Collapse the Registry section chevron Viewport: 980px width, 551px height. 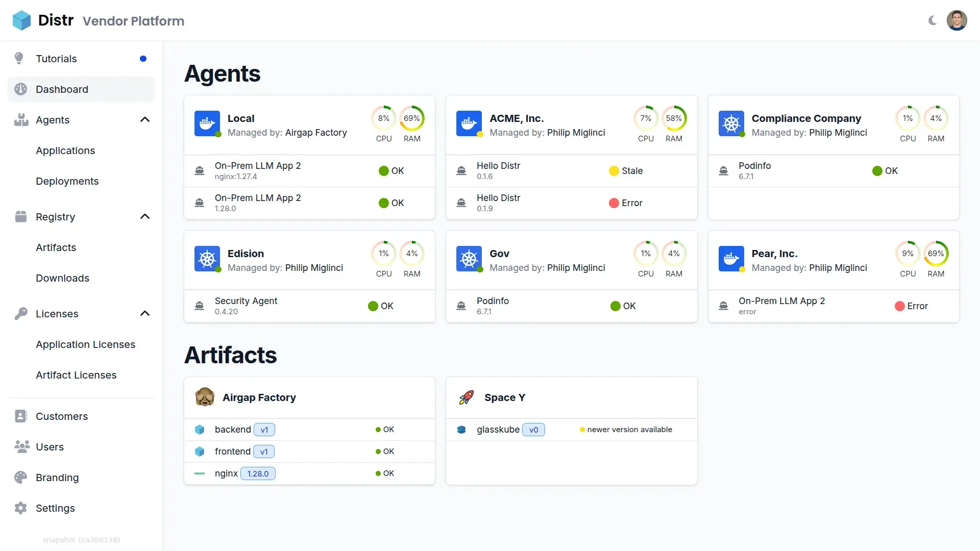[x=145, y=216]
